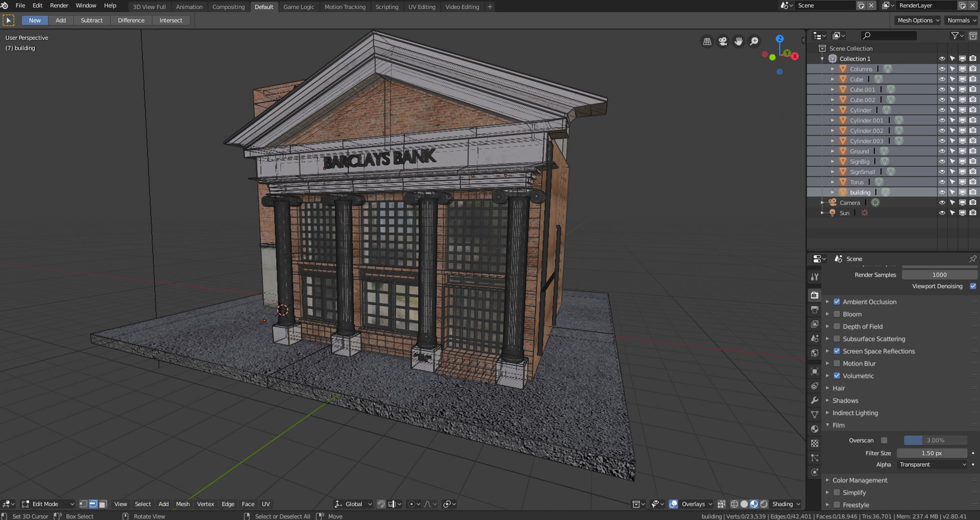
Task: Click the Difference selection mode button
Action: point(131,20)
